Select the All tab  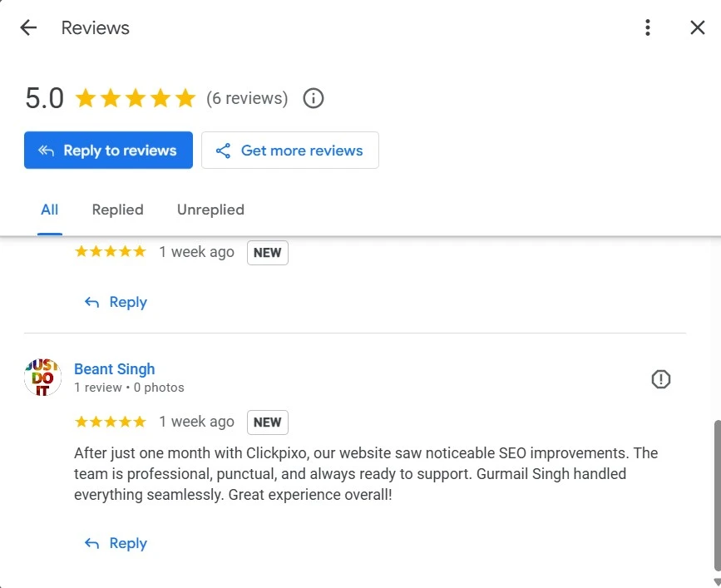[x=50, y=210]
